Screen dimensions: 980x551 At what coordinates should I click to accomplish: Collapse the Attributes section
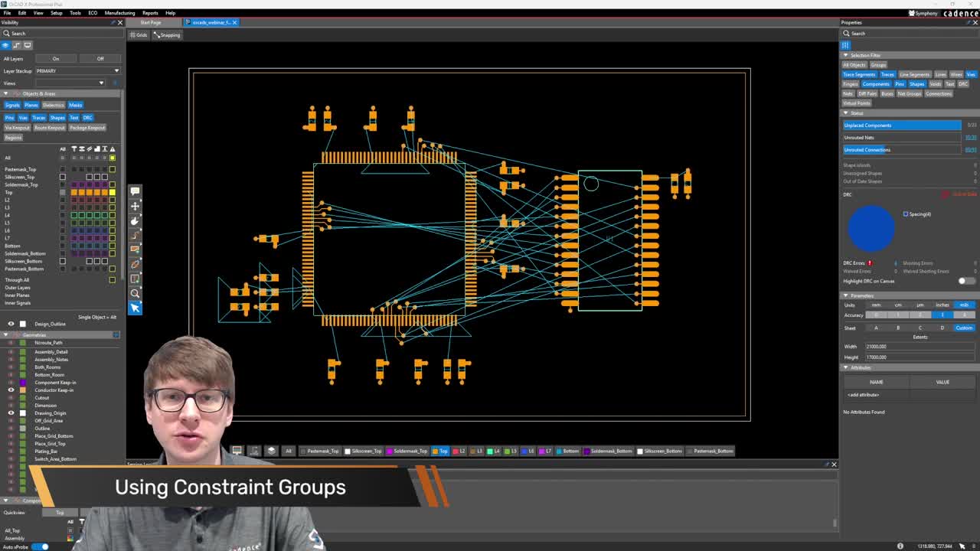[846, 367]
